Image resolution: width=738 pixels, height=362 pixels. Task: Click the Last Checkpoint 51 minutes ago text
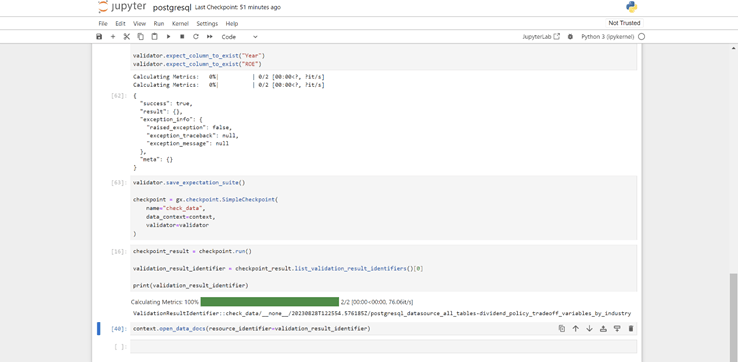237,8
